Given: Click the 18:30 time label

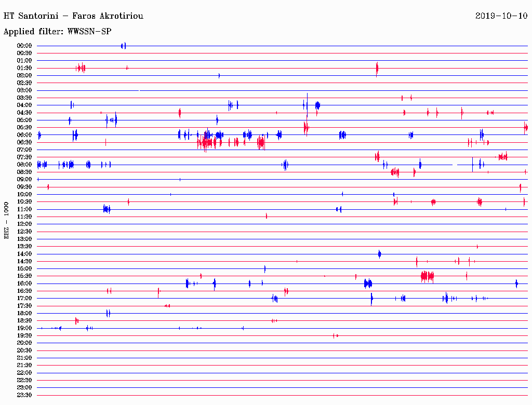Looking at the screenshot, I should (24, 320).
